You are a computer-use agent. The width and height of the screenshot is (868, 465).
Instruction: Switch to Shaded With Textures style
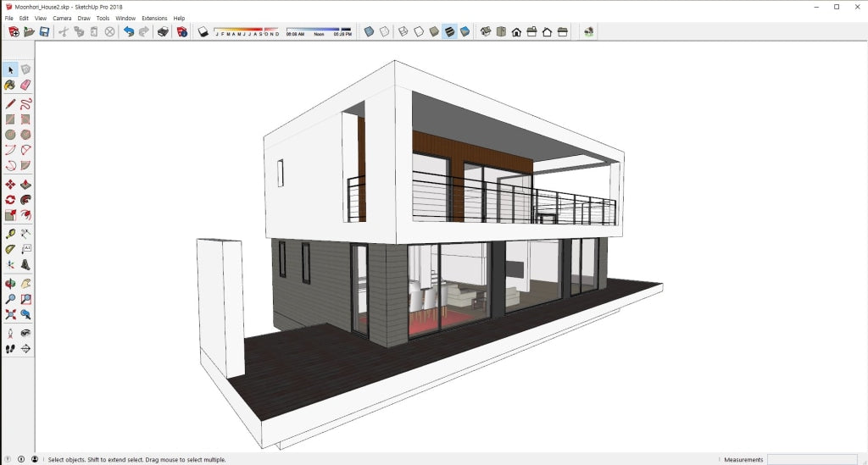449,32
